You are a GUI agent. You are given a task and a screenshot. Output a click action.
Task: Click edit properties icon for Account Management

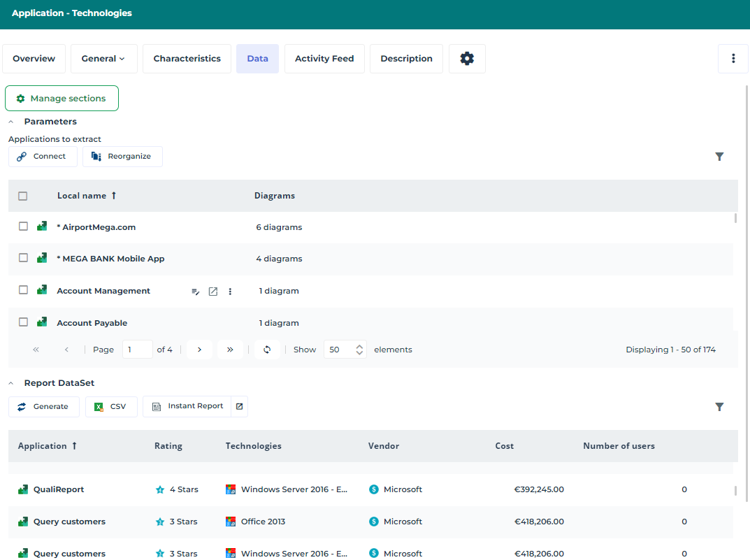pyautogui.click(x=196, y=292)
